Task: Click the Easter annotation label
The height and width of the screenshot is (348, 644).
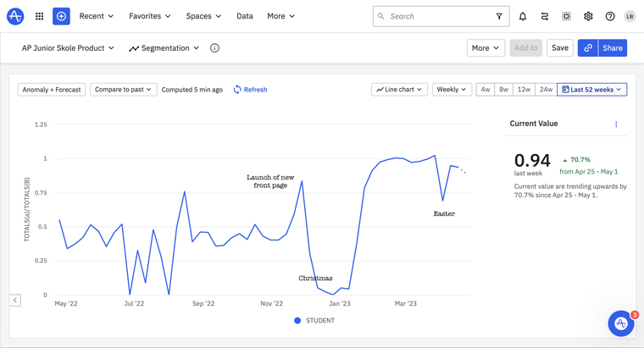Action: pos(444,213)
